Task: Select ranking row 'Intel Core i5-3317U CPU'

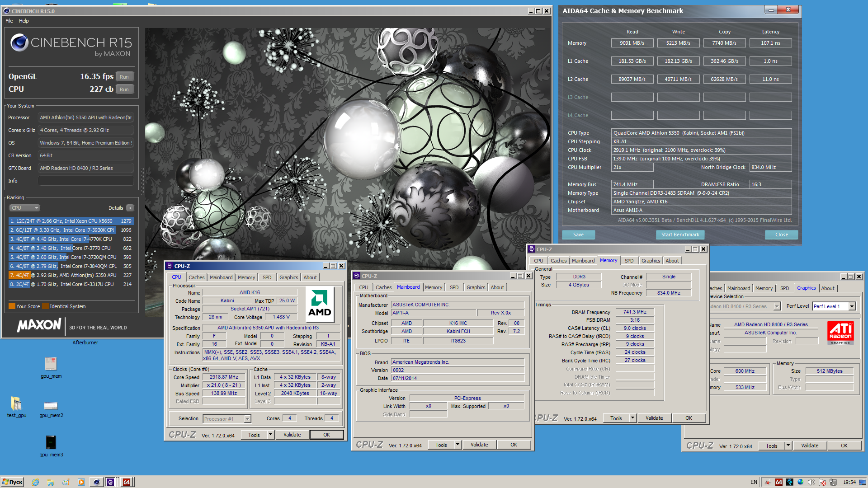Action: 71,284
